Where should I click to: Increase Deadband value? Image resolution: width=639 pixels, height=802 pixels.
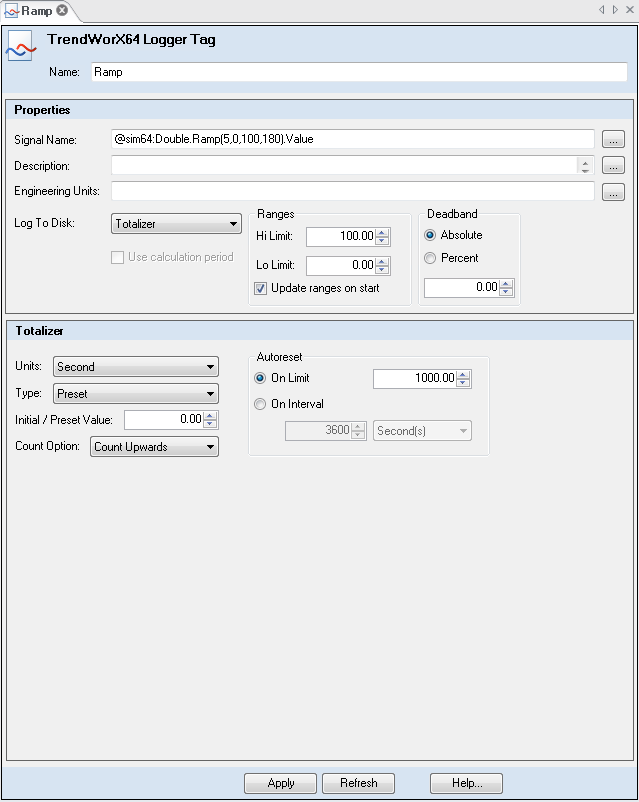click(x=506, y=283)
